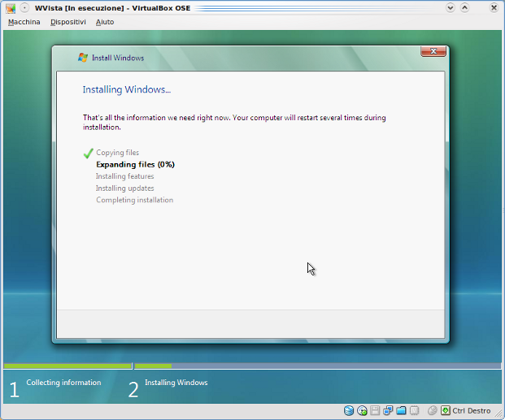Maximize the VirtualBox window with up chevron
The width and height of the screenshot is (505, 420).
tap(464, 8)
